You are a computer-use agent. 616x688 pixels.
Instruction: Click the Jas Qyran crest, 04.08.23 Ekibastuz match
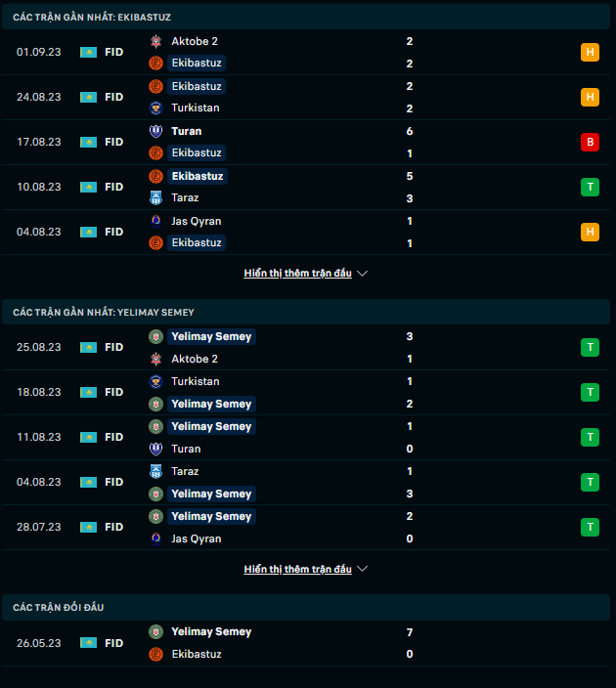pyautogui.click(x=154, y=221)
